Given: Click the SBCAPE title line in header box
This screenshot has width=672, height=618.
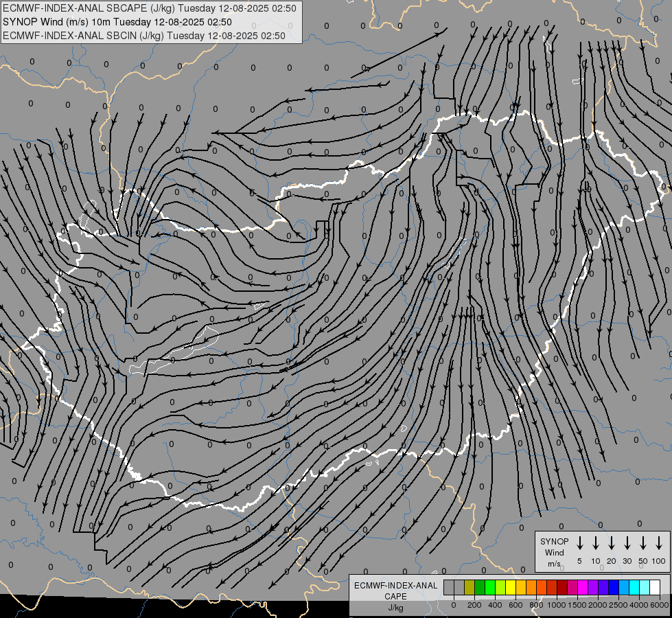Looking at the screenshot, I should (x=149, y=8).
